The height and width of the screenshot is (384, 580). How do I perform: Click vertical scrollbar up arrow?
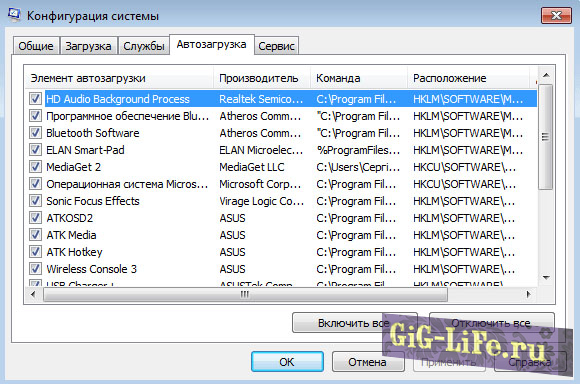point(546,75)
